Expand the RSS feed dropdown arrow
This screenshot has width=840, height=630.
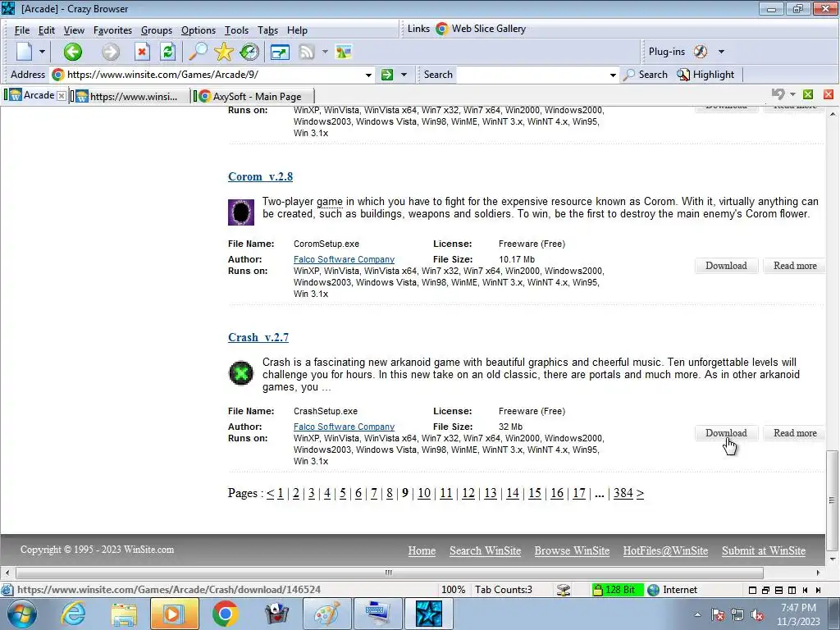pos(325,52)
